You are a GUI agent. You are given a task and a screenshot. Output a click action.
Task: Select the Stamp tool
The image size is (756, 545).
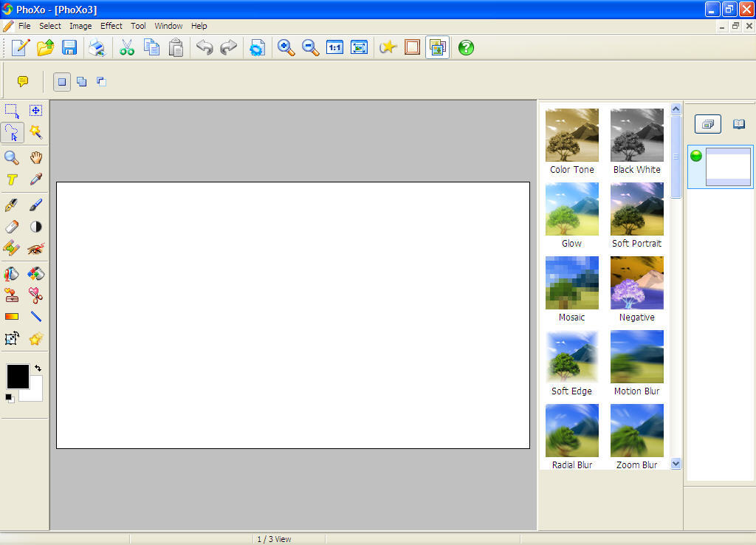pyautogui.click(x=12, y=295)
